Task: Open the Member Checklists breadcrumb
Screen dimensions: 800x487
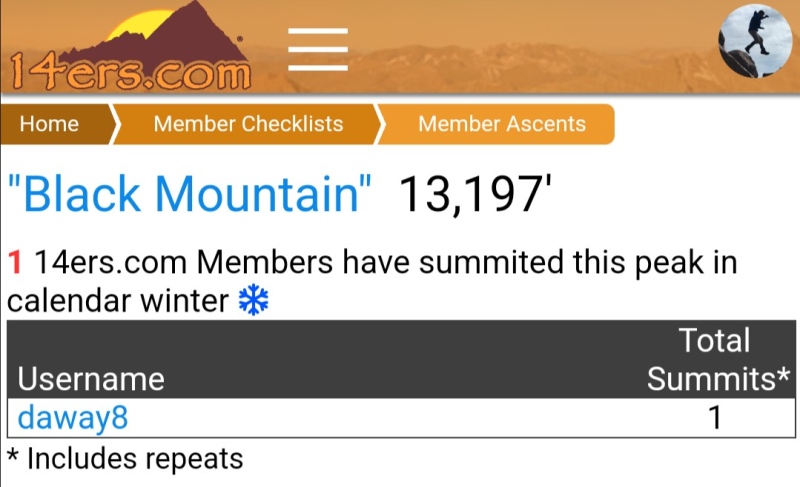Action: click(248, 124)
